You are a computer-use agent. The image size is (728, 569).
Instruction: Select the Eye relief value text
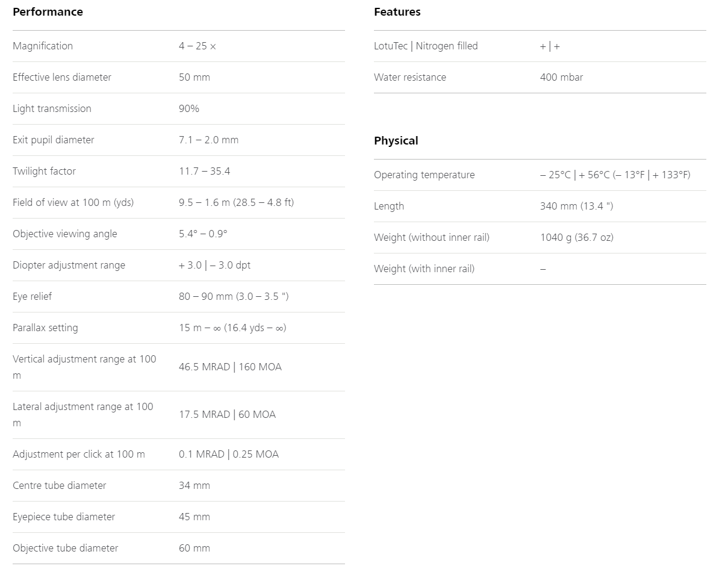pyautogui.click(x=234, y=297)
